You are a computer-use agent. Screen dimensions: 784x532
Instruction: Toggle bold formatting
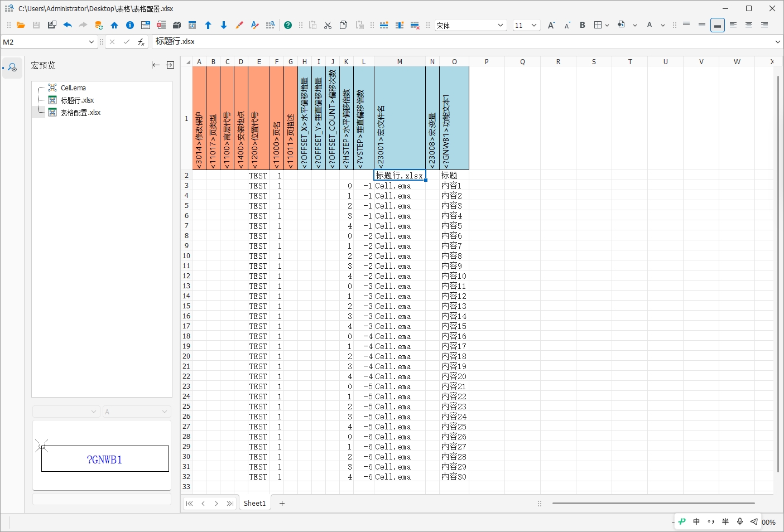(583, 25)
